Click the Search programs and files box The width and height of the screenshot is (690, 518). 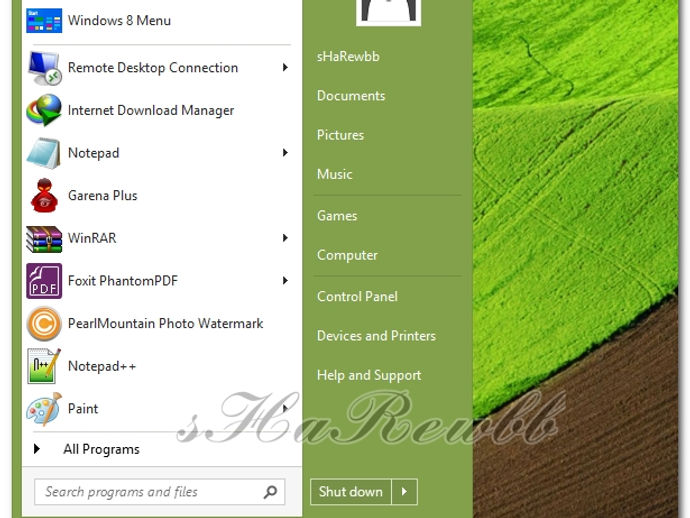pyautogui.click(x=160, y=492)
